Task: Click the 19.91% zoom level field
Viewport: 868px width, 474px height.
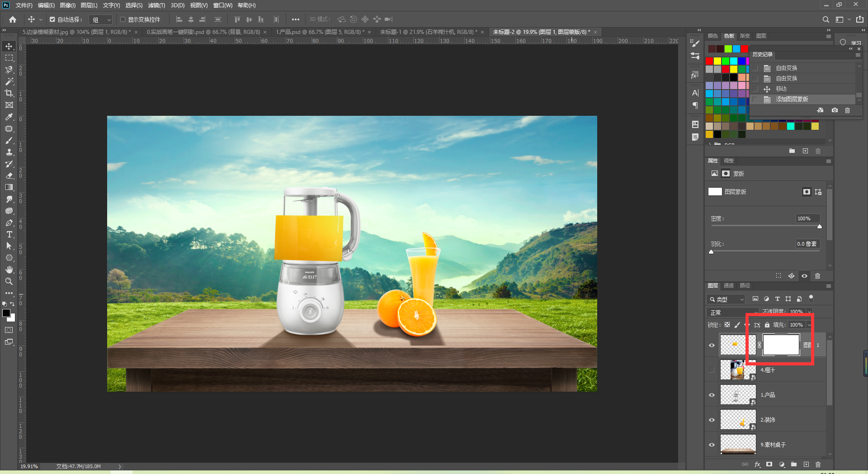Action: 29,466
